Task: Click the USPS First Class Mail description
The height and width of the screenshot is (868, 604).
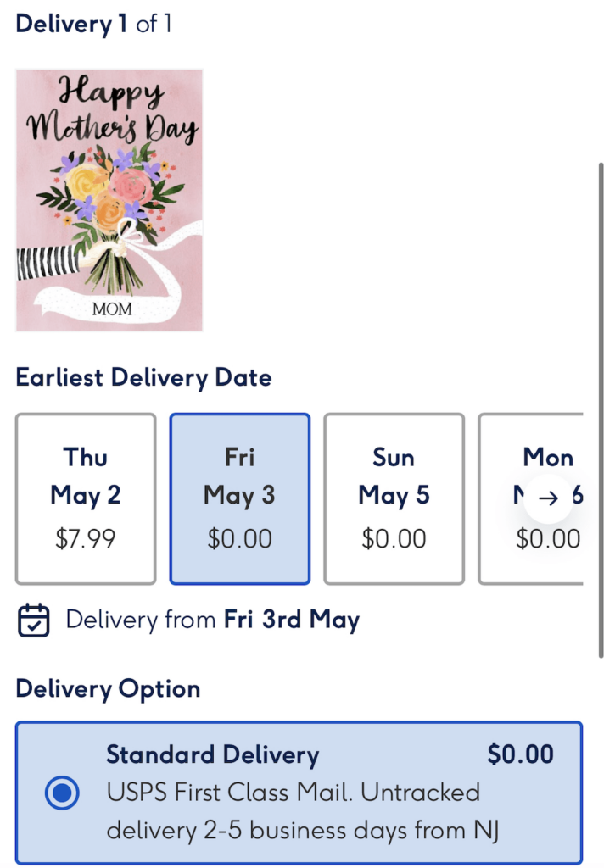Action: (293, 811)
